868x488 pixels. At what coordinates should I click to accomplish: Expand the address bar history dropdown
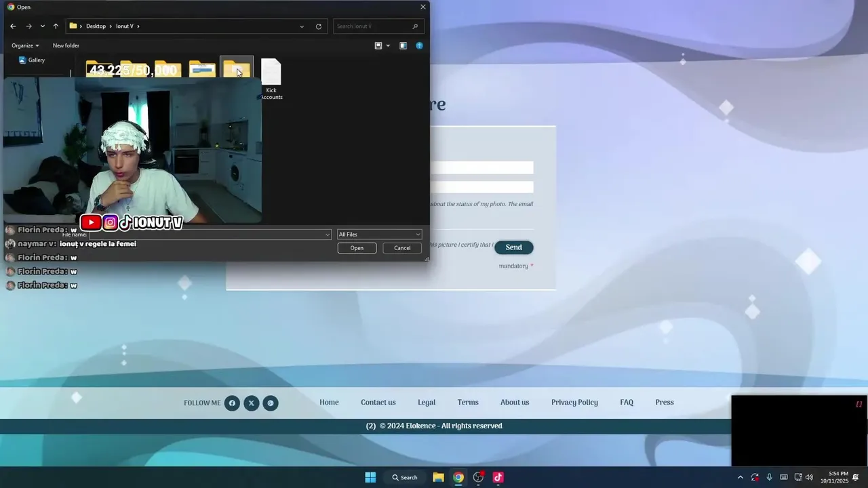[302, 26]
